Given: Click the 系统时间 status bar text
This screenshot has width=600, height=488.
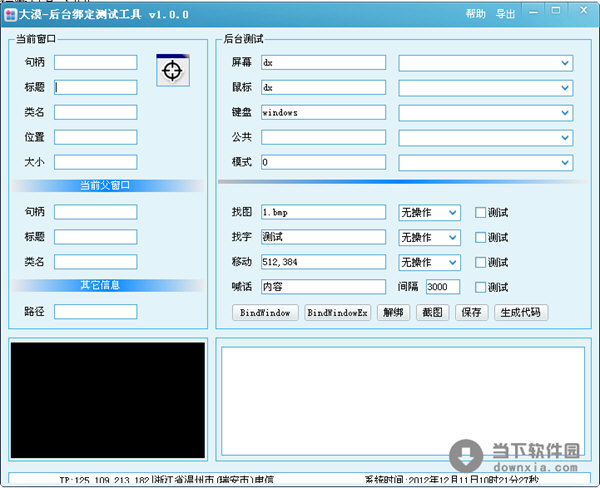Looking at the screenshot, I should [452, 480].
